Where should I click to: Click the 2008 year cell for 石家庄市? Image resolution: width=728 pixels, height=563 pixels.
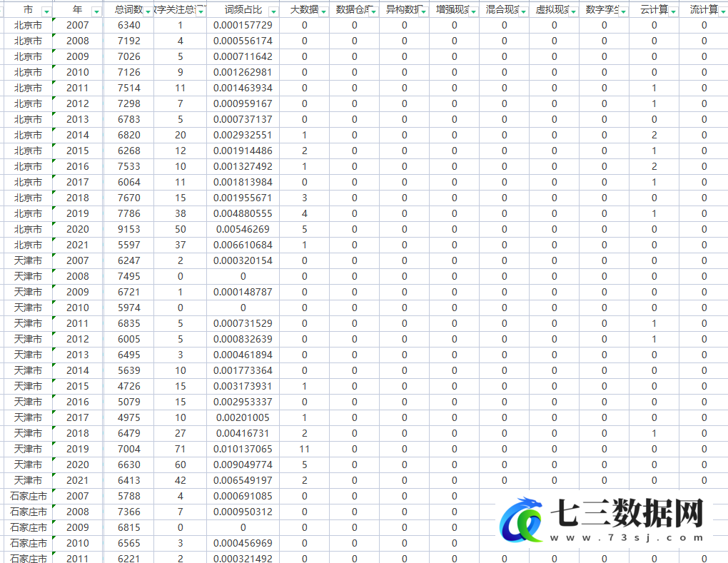tap(78, 512)
